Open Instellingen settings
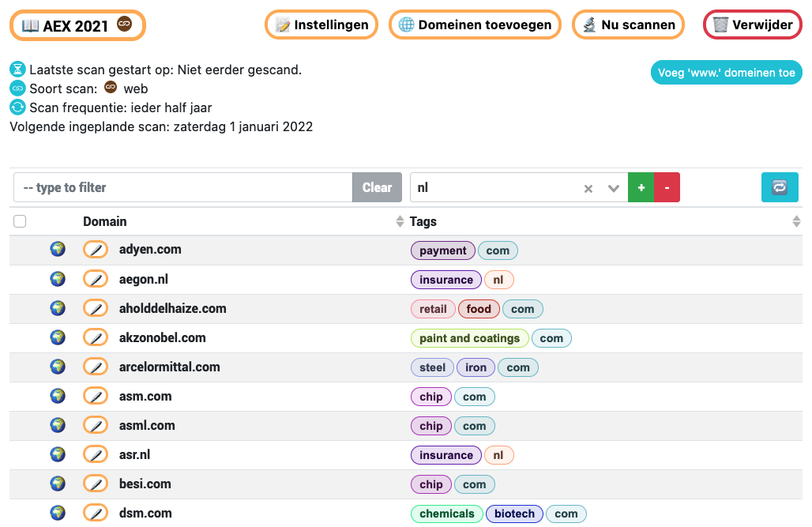The image size is (812, 527). (321, 24)
